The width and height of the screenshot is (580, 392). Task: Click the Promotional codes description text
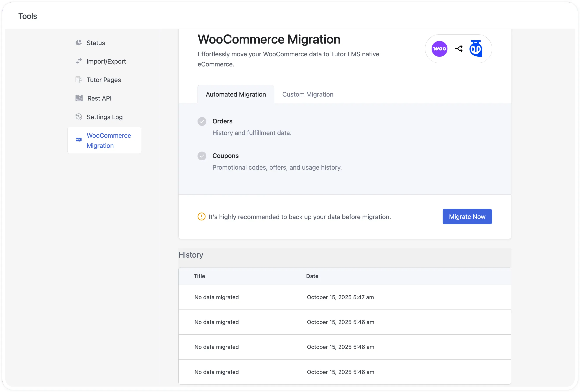pos(277,167)
